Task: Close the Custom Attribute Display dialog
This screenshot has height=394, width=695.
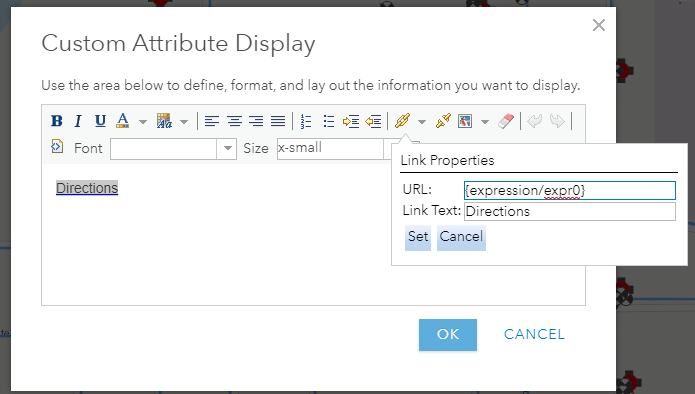Action: click(599, 25)
